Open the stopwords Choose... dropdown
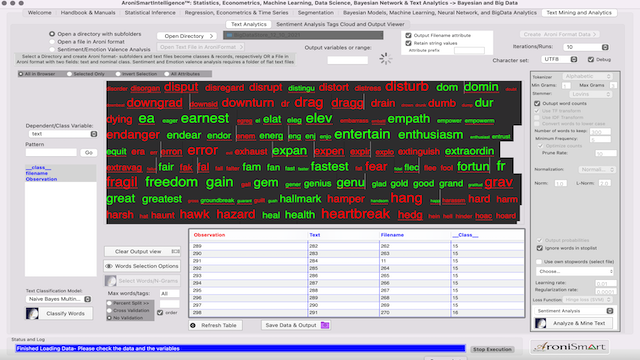 click(x=575, y=271)
